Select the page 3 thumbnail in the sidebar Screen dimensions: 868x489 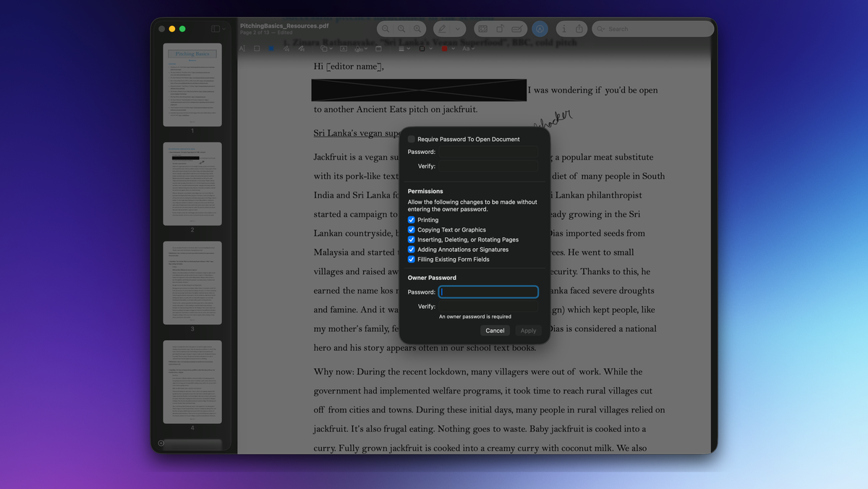(192, 283)
